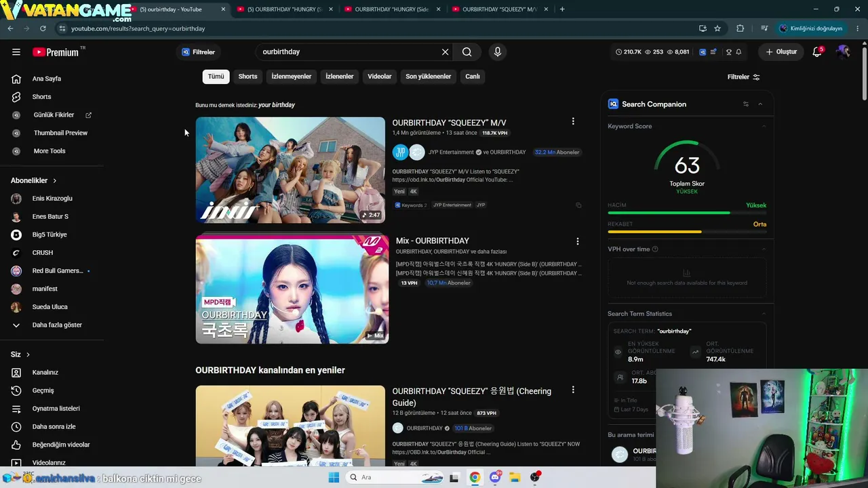Reload the page in Chrome
The width and height of the screenshot is (868, 488).
[43, 28]
